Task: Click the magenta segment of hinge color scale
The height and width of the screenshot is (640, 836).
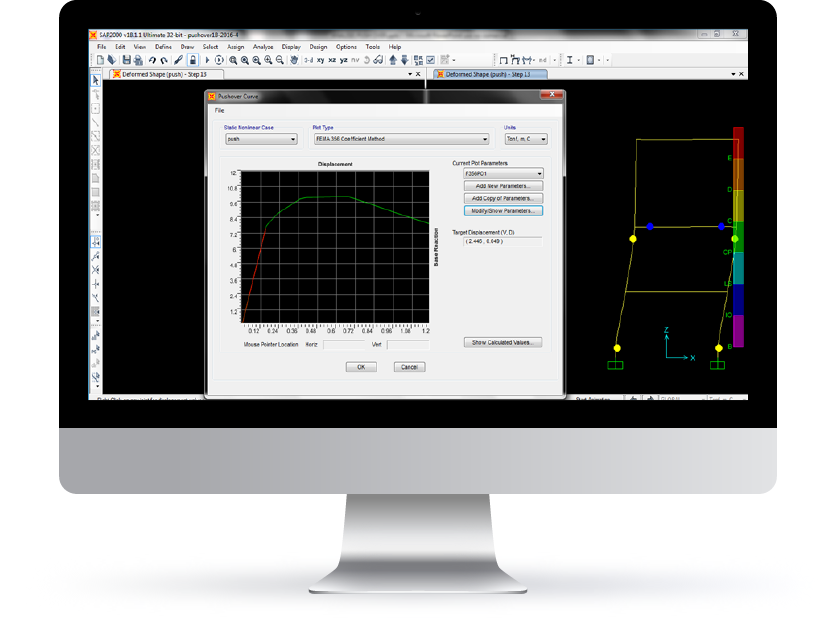Action: point(738,331)
